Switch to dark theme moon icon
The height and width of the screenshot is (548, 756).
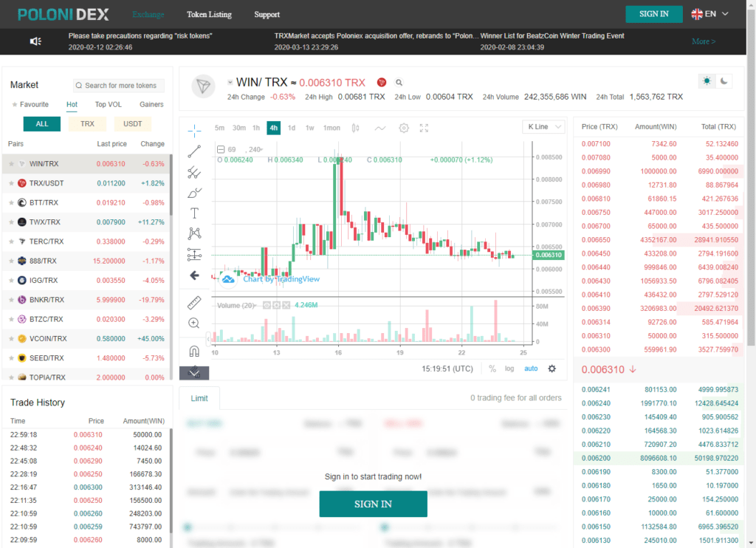724,81
